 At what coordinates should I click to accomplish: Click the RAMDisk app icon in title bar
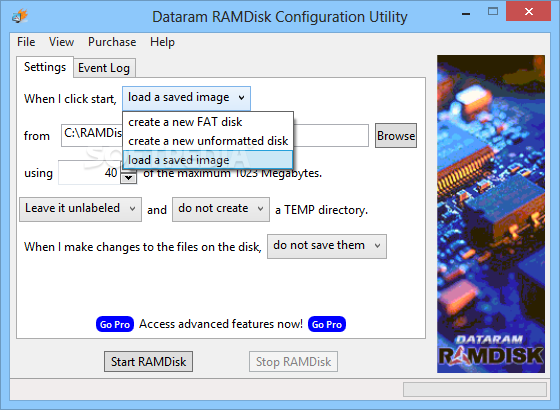[x=20, y=16]
